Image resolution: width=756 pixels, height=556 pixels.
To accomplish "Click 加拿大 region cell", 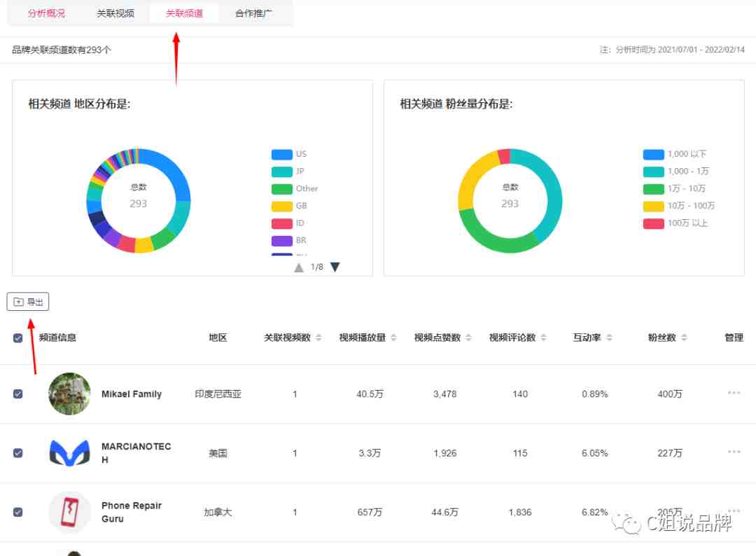I will 218,512.
